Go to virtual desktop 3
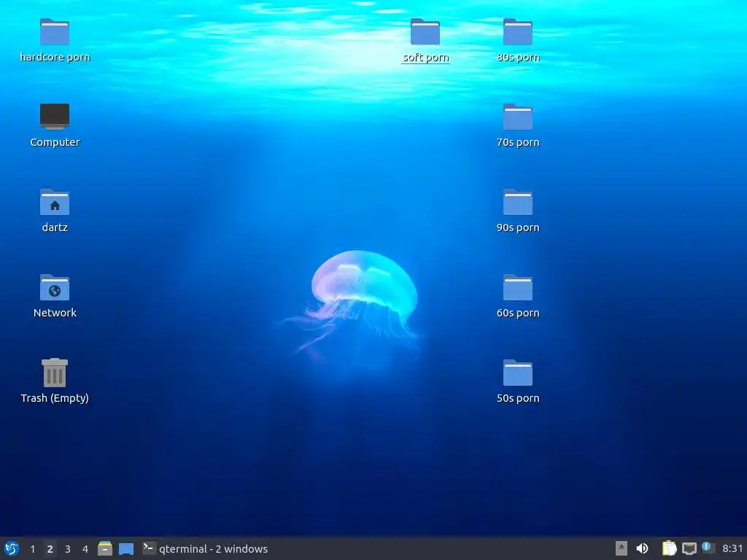This screenshot has width=747, height=560. (x=68, y=549)
